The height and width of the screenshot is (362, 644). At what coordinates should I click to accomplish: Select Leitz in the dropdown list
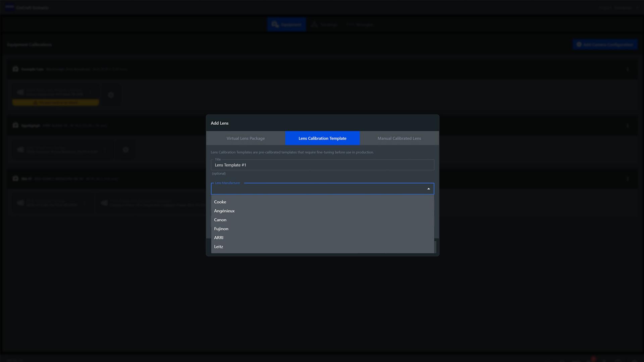322,247
